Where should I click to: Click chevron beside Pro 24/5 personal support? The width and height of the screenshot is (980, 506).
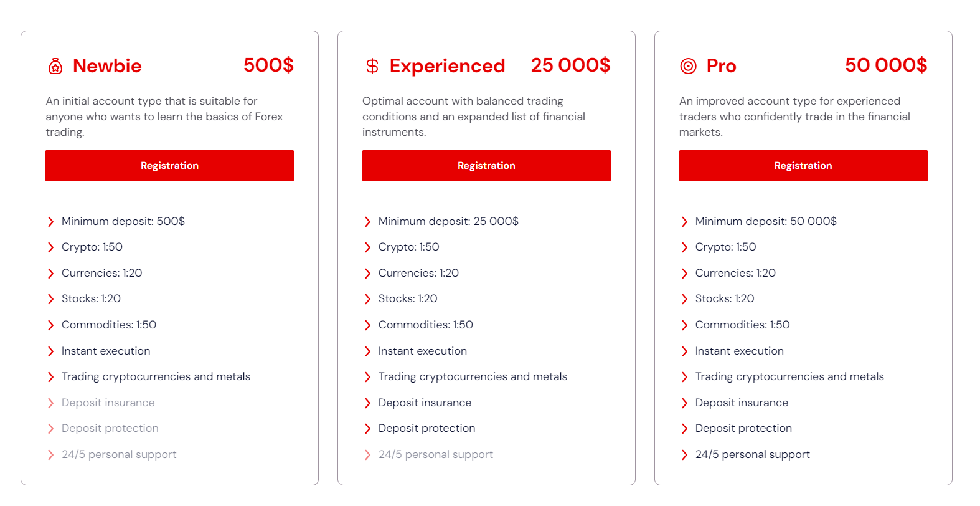click(685, 455)
